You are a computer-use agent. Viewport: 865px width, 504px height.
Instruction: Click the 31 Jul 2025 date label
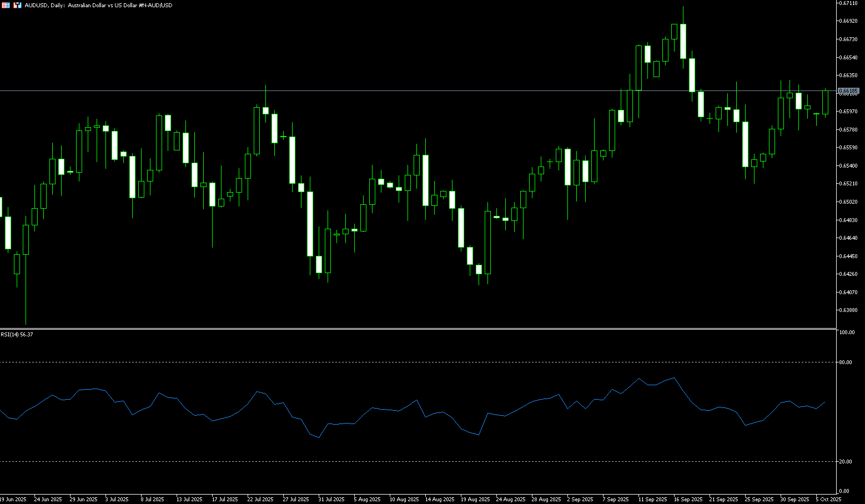tap(332, 500)
